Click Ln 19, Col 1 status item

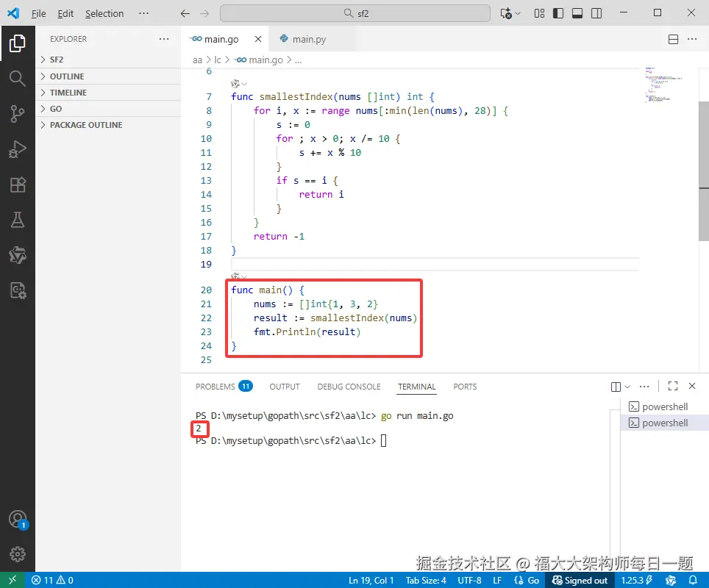[x=371, y=580]
